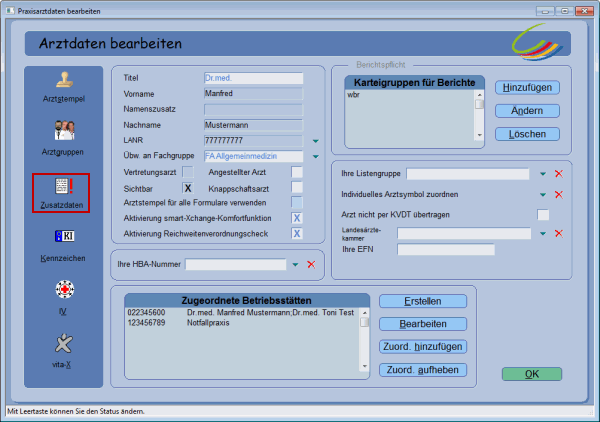Expand the Landesärztekammer dropdown
This screenshot has width=600, height=422.
point(543,233)
